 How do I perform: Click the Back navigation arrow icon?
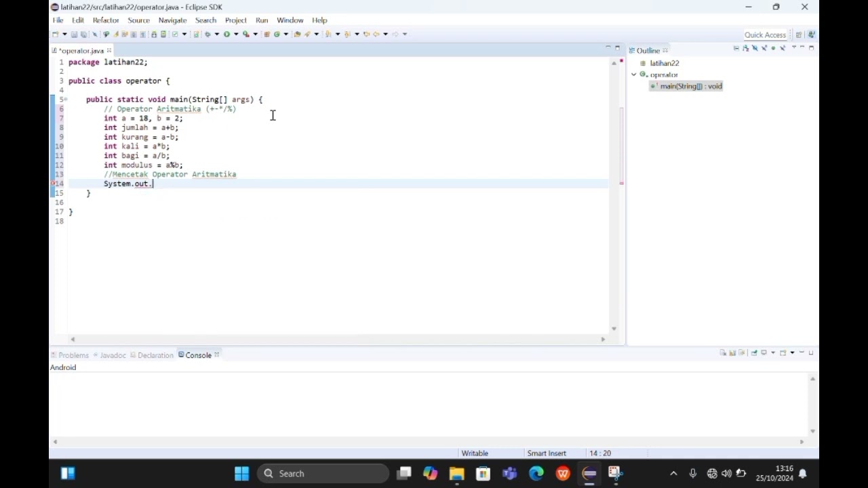point(376,34)
